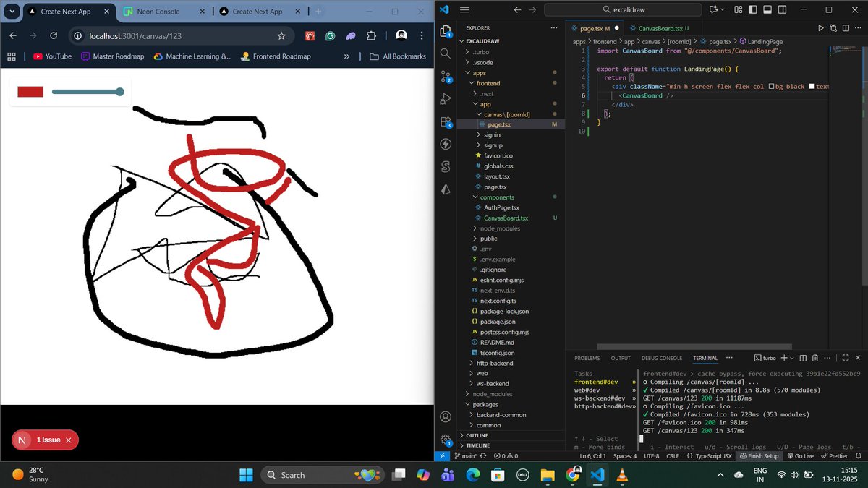The height and width of the screenshot is (488, 868).
Task: Open the Source Control icon in VS Code
Action: click(x=446, y=76)
